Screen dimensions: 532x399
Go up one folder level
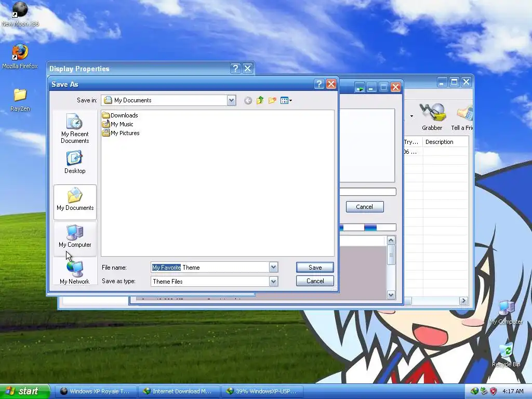(x=260, y=100)
